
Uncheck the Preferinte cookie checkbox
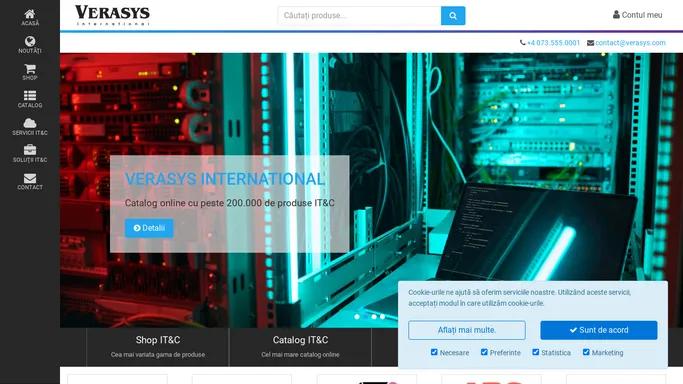(484, 352)
